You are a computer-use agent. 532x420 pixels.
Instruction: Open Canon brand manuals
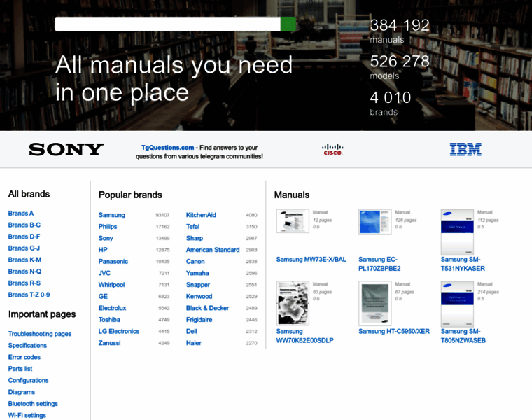[195, 261]
